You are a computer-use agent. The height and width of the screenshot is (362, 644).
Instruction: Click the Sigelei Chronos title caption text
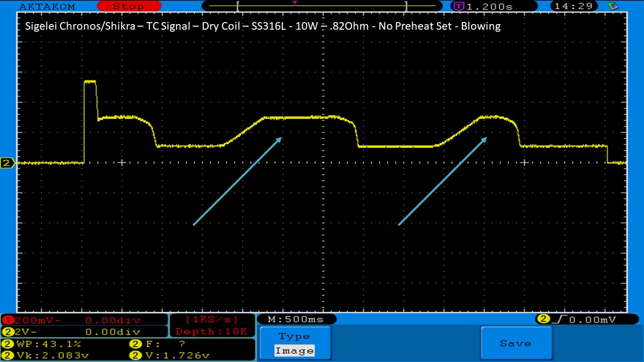point(263,26)
